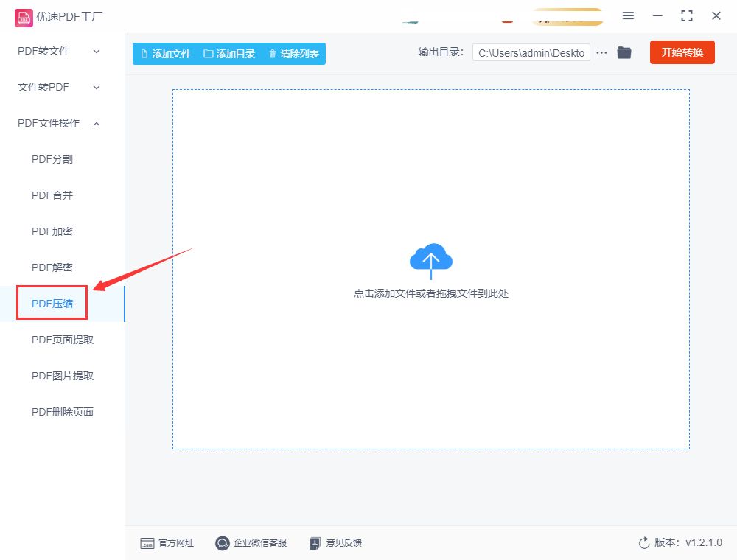The image size is (737, 560).
Task: Select PDF解密 in sidebar
Action: pos(52,267)
